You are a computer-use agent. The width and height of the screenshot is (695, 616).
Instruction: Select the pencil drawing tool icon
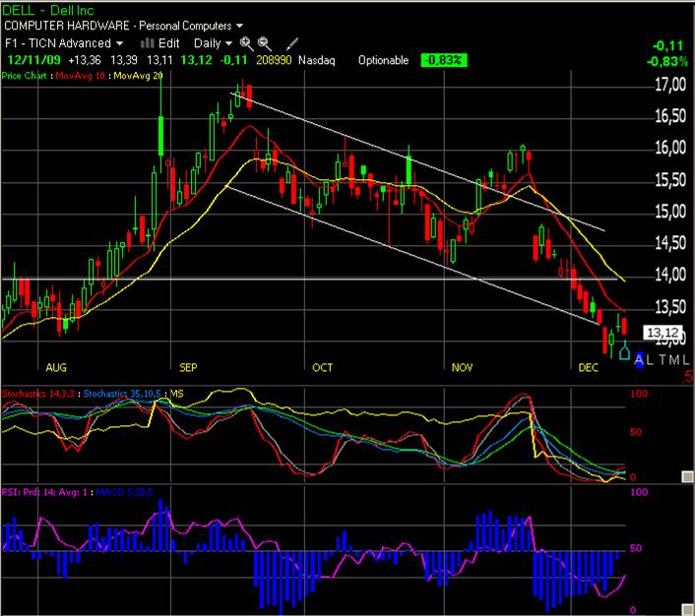292,43
